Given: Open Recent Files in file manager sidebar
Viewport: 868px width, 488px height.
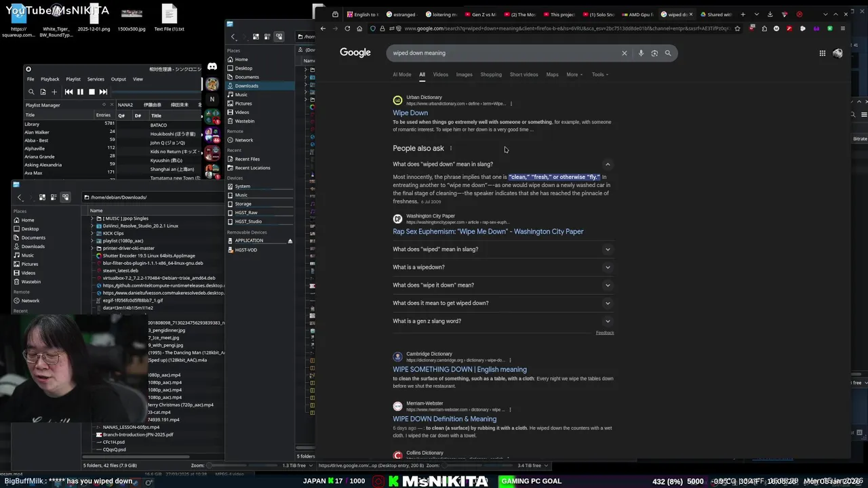Looking at the screenshot, I should [247, 159].
